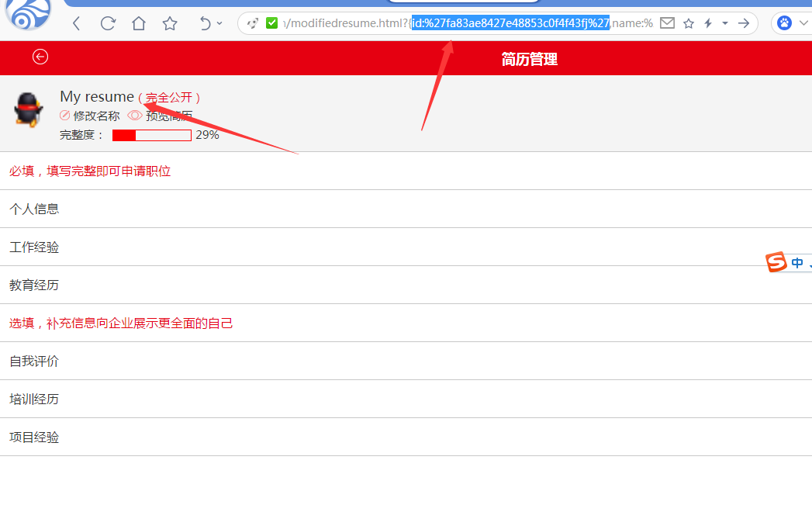Viewport: 812px width, 505px height.
Task: Click the mail envelope icon in address bar
Action: pos(668,22)
